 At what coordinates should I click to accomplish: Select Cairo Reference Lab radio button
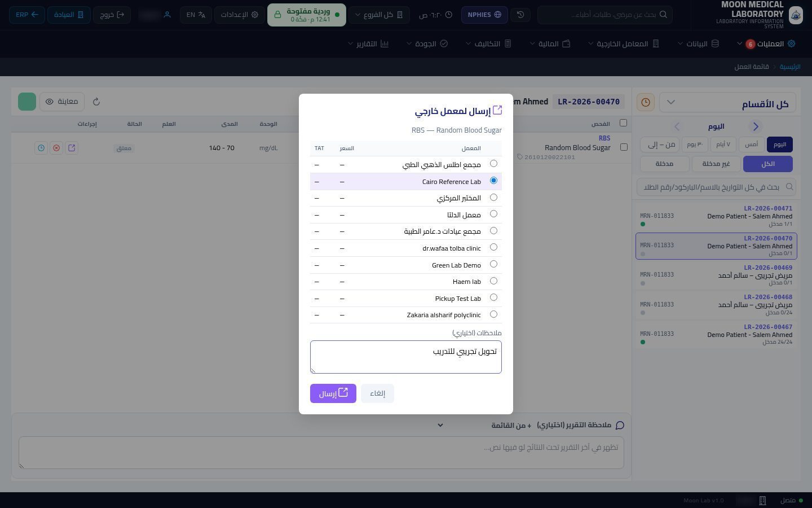tap(493, 181)
